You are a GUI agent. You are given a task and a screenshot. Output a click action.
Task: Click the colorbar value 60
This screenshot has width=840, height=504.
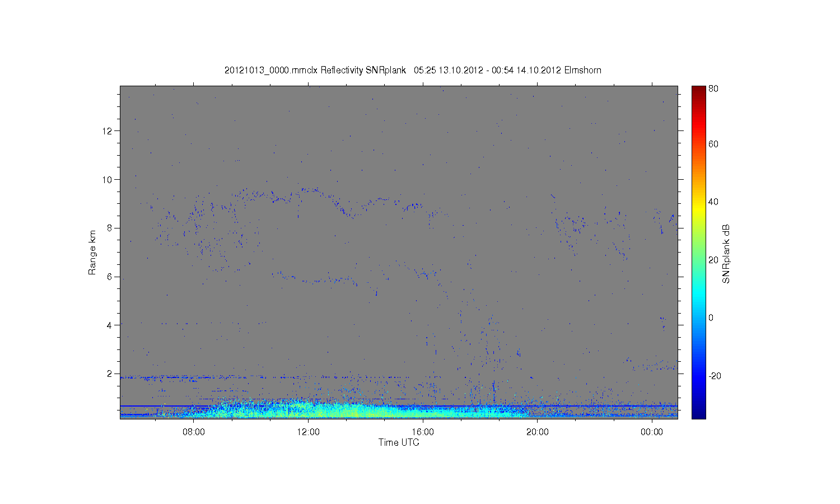(713, 144)
